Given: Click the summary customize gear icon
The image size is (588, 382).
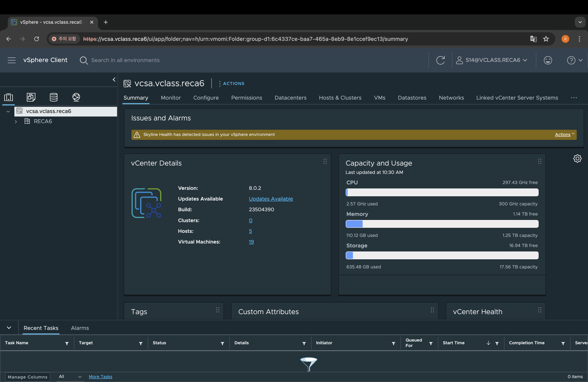Looking at the screenshot, I should [x=577, y=158].
